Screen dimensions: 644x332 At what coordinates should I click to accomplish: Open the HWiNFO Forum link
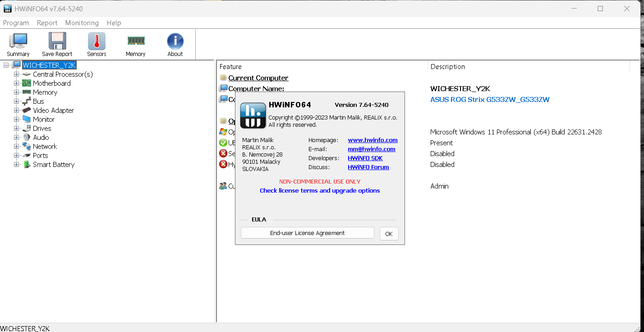coord(368,167)
